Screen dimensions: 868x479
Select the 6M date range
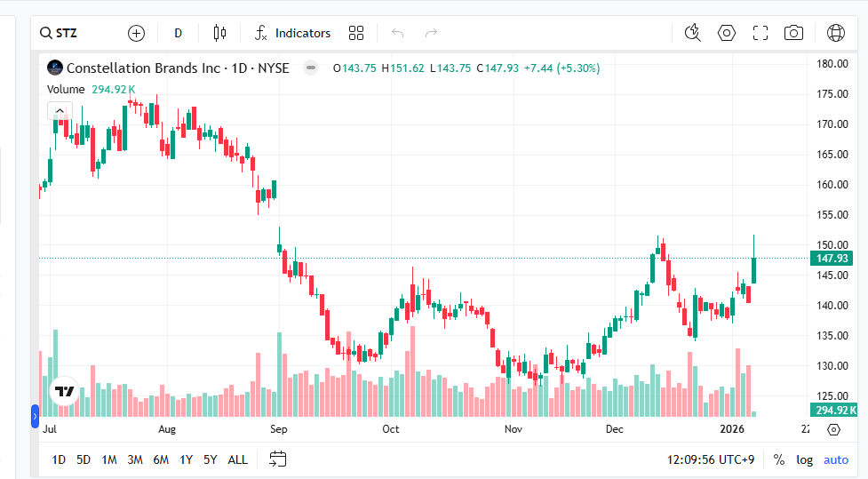(x=161, y=459)
